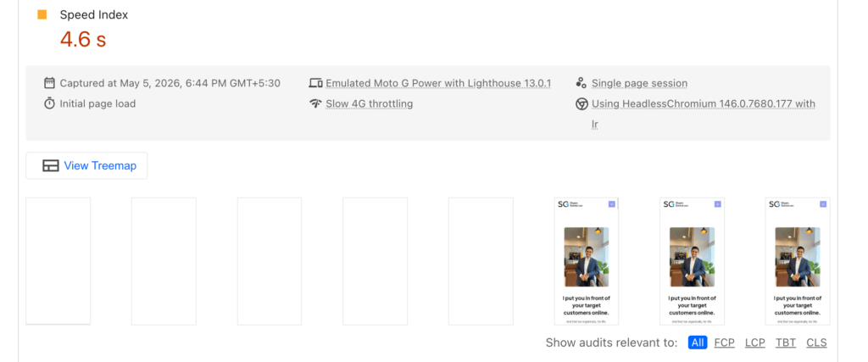The width and height of the screenshot is (868, 362).
Task: Click the Single page session link
Action: [639, 83]
